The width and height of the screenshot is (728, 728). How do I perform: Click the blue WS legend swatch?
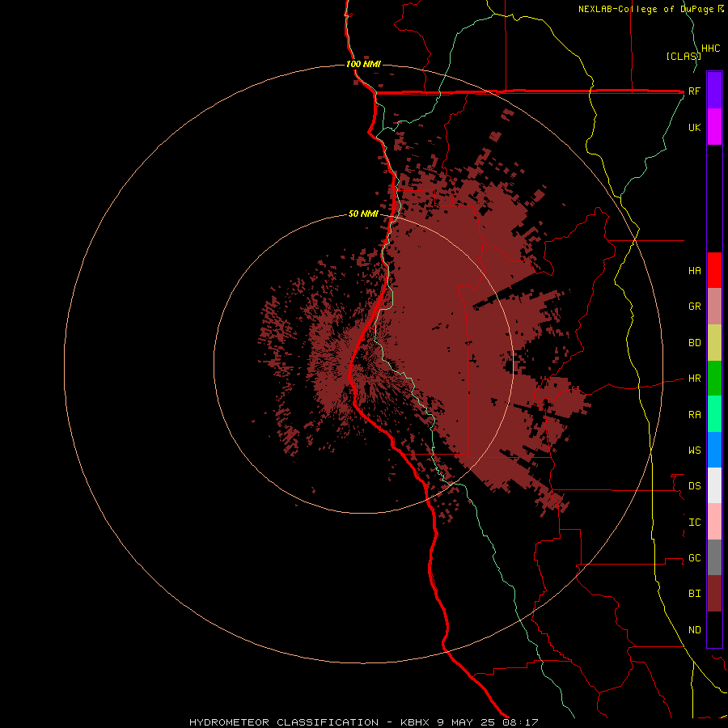coord(714,450)
